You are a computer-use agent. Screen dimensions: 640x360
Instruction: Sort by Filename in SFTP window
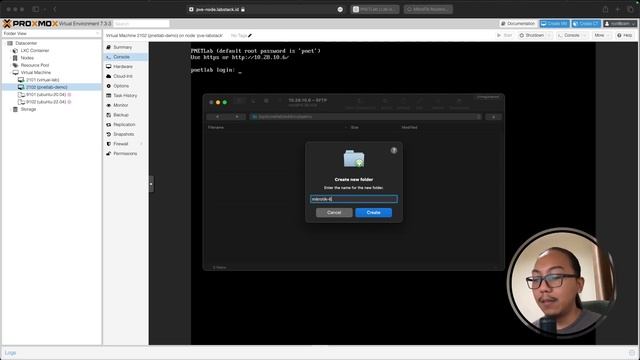point(216,127)
